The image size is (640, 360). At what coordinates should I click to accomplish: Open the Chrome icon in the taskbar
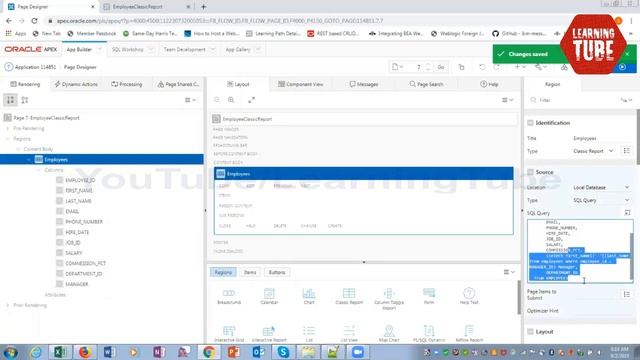coord(209,352)
